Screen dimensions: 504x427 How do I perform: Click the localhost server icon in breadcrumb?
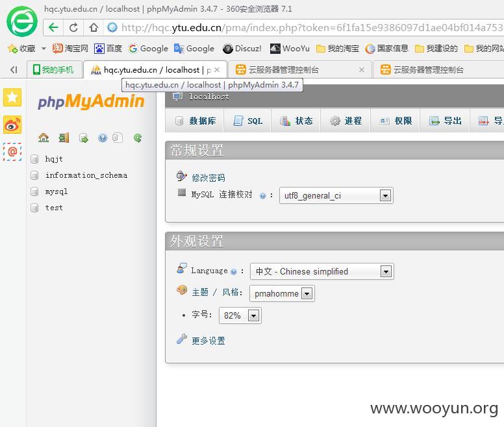point(178,96)
